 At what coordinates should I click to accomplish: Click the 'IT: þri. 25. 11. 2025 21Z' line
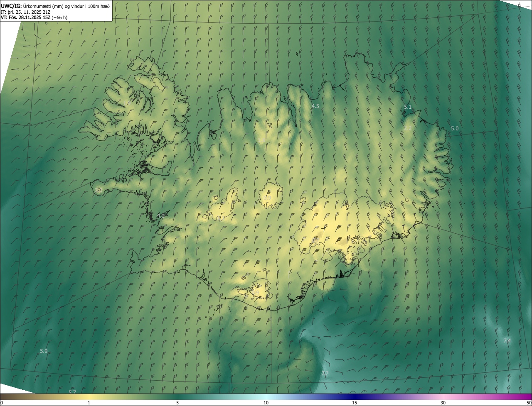[26, 12]
